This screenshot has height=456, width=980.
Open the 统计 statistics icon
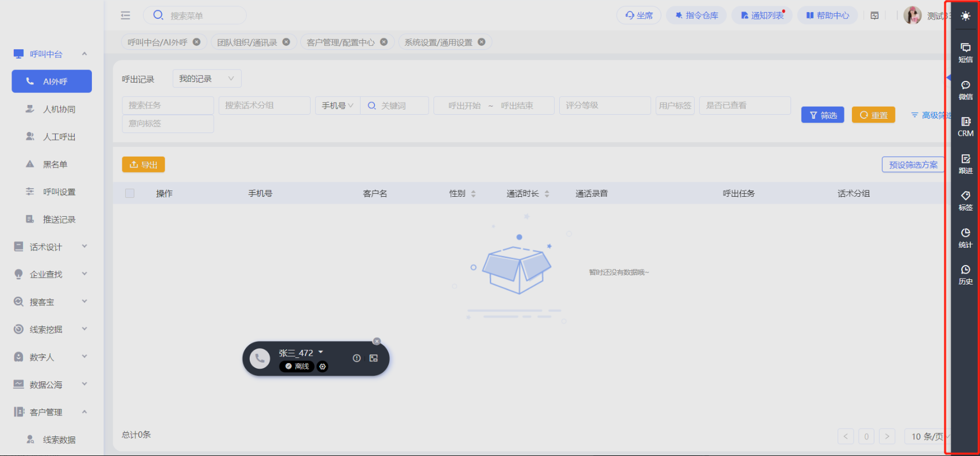click(966, 237)
